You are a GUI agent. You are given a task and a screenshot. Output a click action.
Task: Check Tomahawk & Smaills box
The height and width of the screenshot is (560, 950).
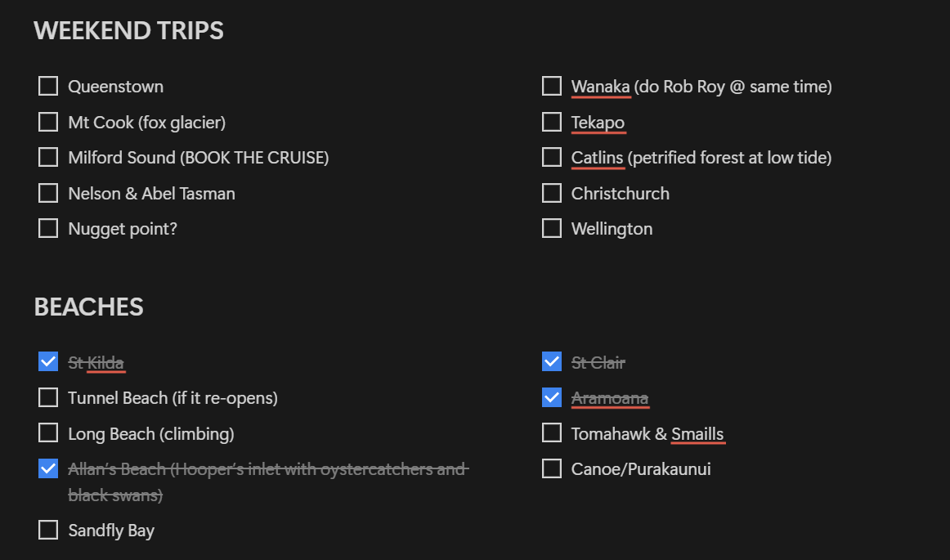552,433
